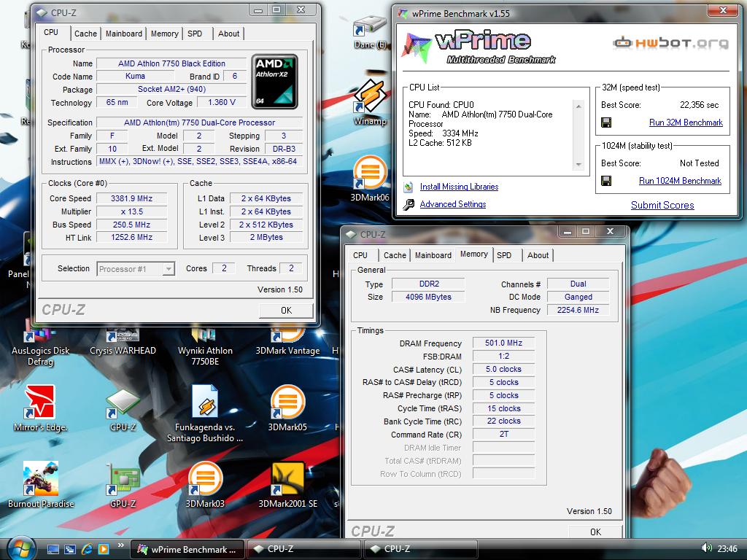Click OK in top CPU-Z window
Screen dimensions: 747x560
point(286,310)
